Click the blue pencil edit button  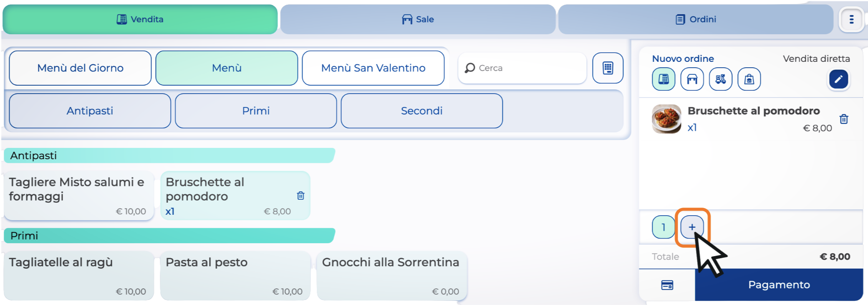pyautogui.click(x=838, y=79)
